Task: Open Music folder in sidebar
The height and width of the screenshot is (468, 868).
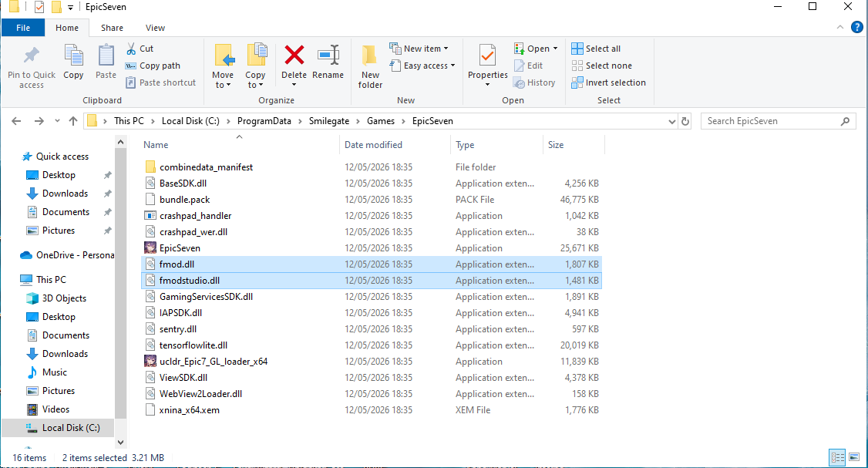Action: click(x=54, y=372)
